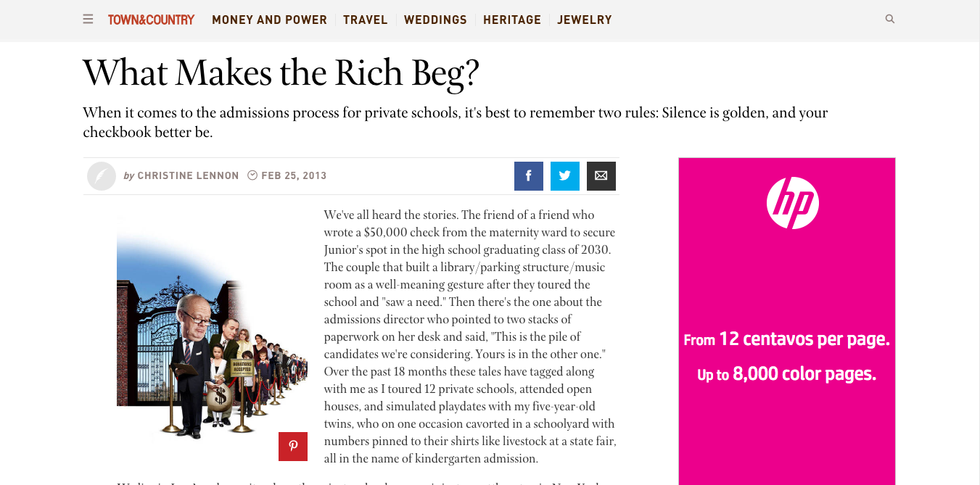Click the clock icon beside date
Image resolution: width=980 pixels, height=485 pixels.
[252, 175]
